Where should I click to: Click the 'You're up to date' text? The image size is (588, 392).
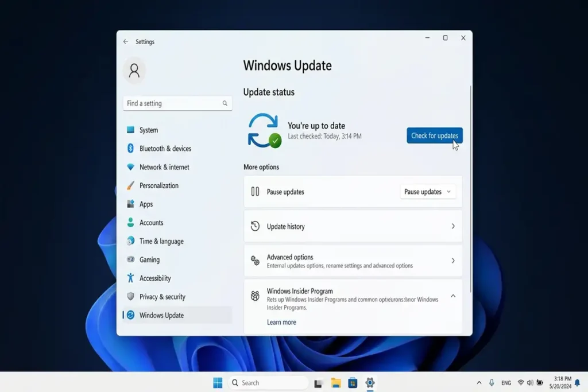point(316,126)
